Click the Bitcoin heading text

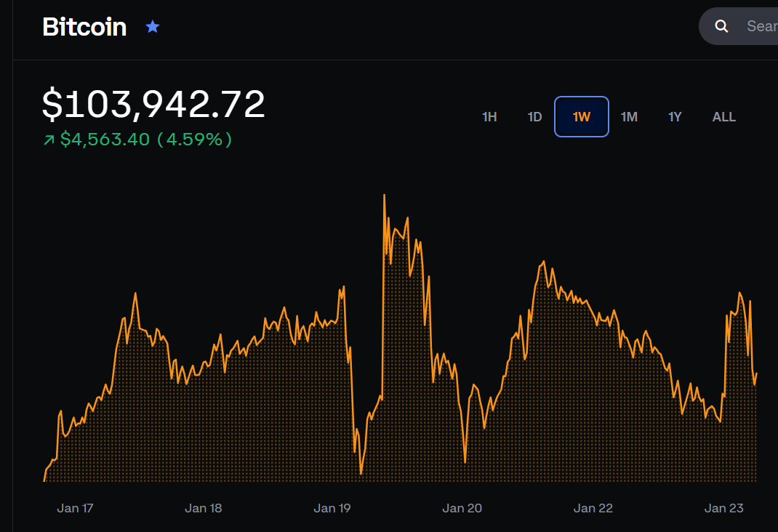tap(84, 27)
